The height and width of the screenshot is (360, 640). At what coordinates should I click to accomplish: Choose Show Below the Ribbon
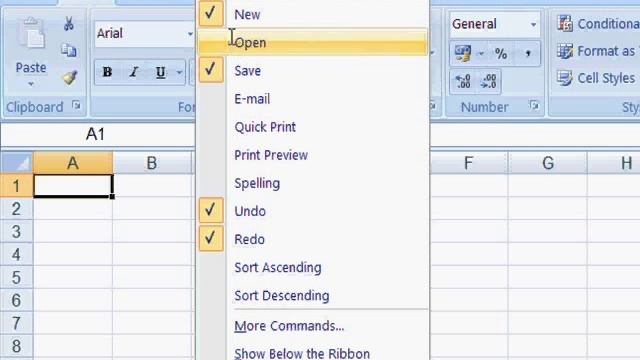313,353
